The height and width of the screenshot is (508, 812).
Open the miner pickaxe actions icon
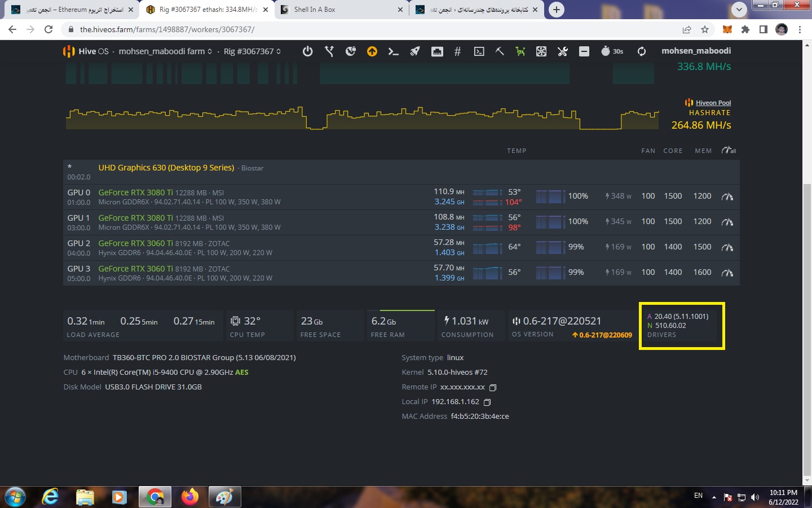click(x=500, y=51)
